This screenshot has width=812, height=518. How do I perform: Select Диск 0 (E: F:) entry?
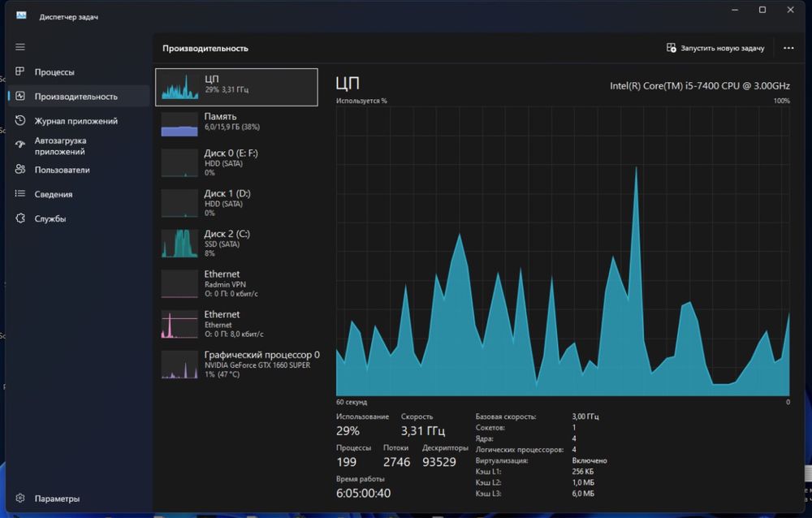(236, 162)
